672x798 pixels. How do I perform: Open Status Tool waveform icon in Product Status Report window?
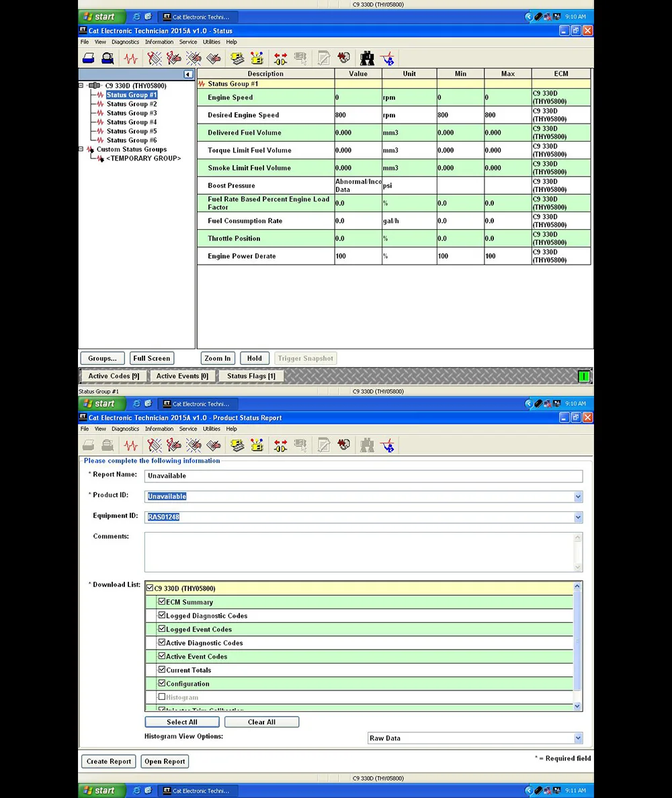click(x=131, y=445)
